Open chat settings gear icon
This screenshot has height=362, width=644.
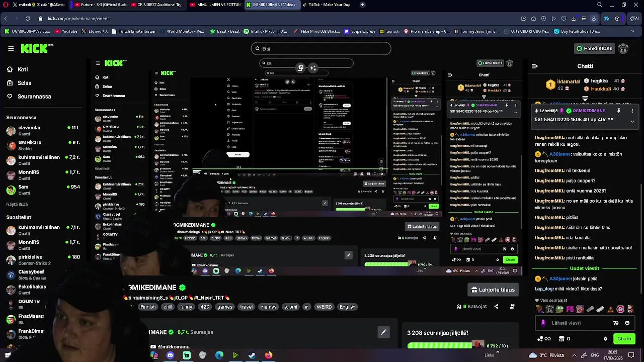605,339
